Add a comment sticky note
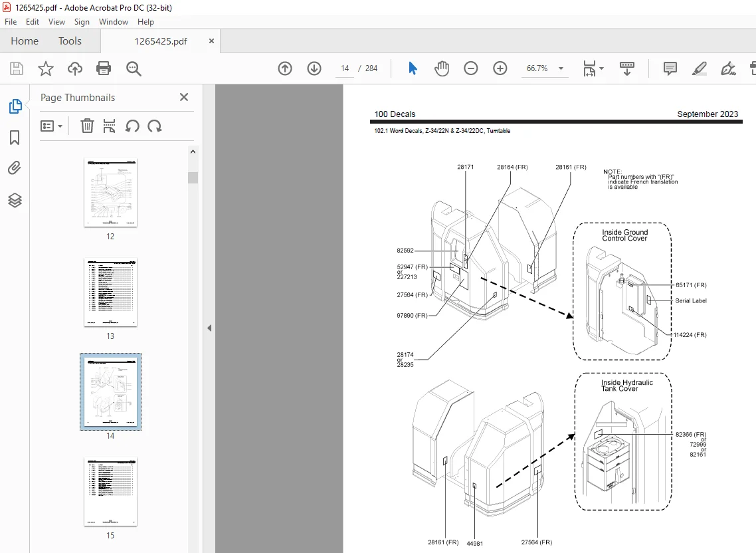Viewport: 756px width, 553px height. click(670, 68)
